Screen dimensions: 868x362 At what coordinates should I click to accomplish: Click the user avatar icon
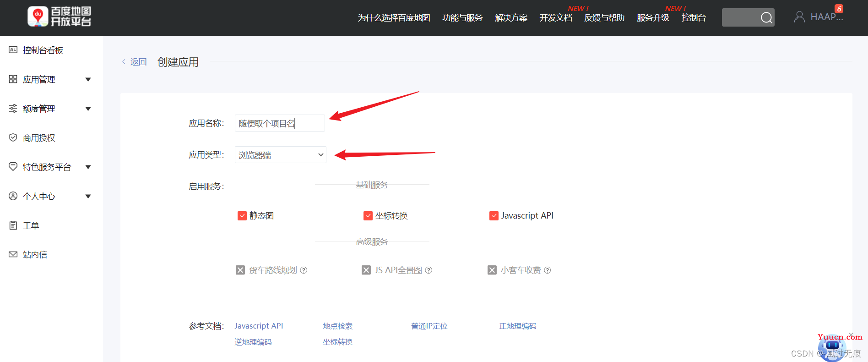(x=799, y=17)
